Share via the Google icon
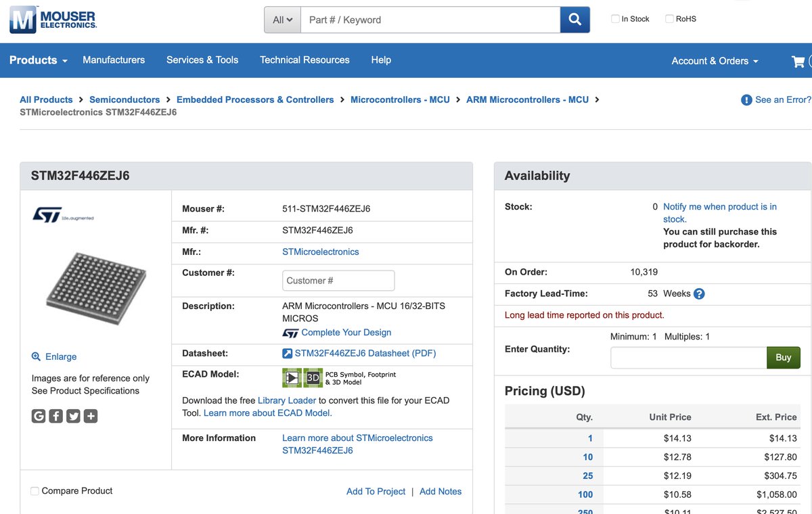 39,416
